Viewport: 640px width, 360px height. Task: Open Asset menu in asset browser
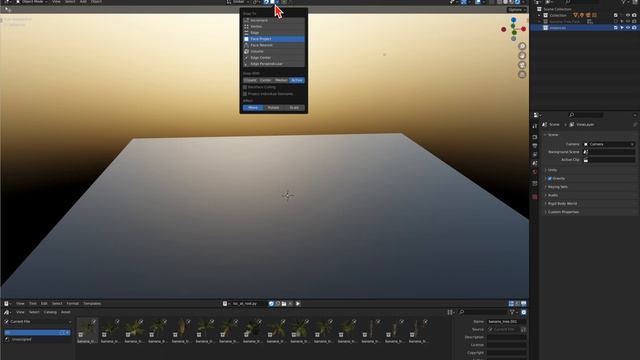(66, 312)
